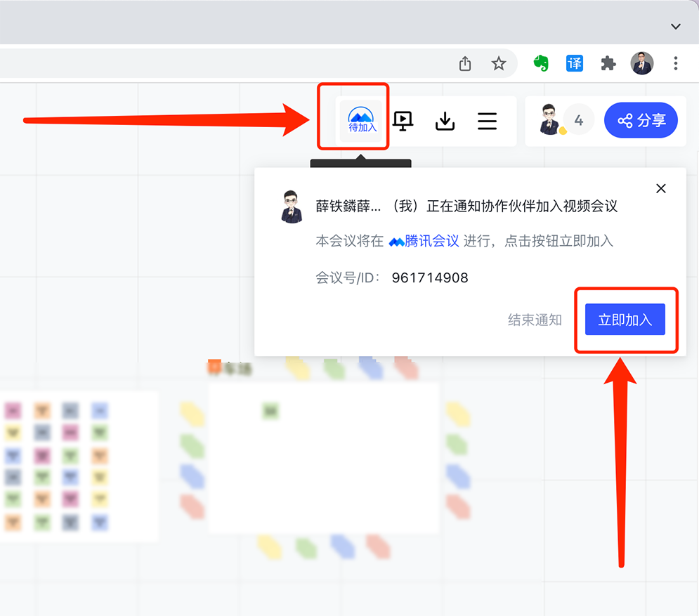Click the translate extension icon
Screen dimensions: 699x616
click(x=575, y=63)
